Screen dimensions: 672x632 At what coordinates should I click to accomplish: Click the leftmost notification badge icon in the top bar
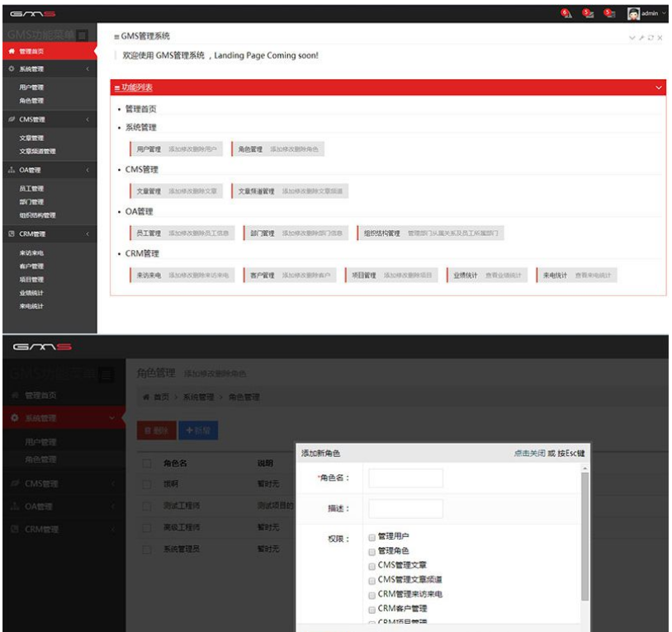pos(566,13)
